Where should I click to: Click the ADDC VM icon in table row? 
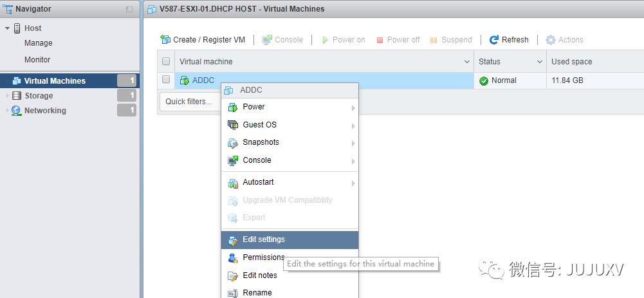[185, 80]
